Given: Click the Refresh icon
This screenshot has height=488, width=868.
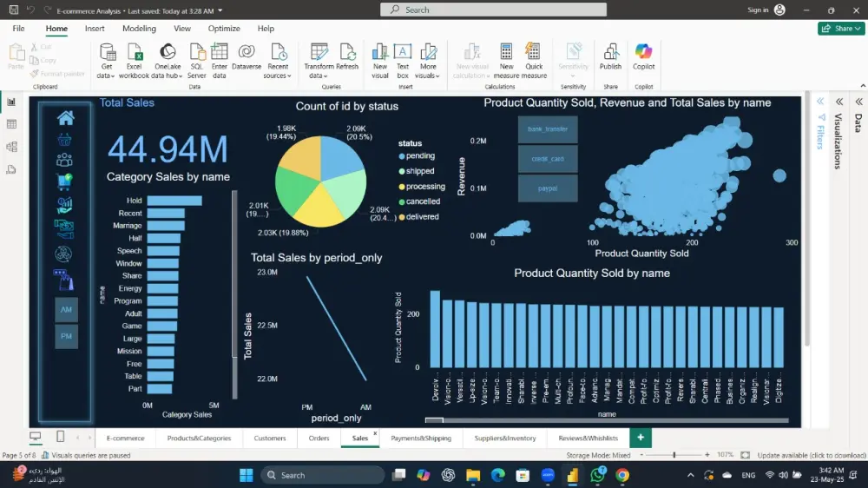Looking at the screenshot, I should (347, 57).
